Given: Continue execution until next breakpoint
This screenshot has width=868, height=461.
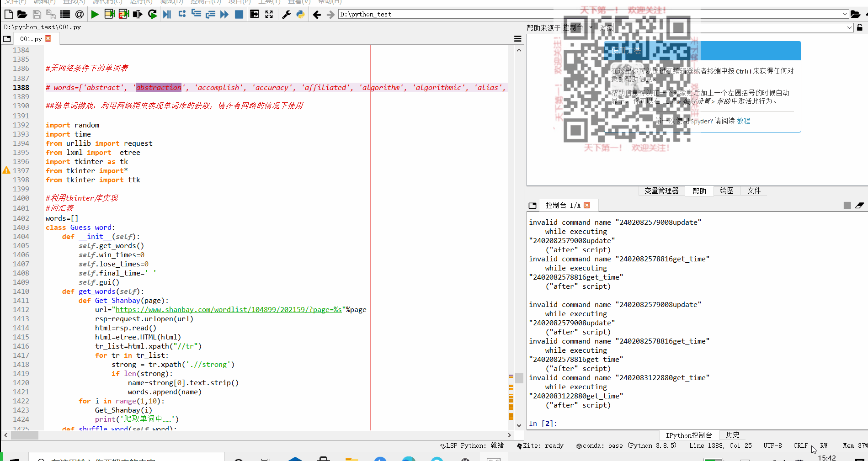Looking at the screenshot, I should (x=224, y=14).
